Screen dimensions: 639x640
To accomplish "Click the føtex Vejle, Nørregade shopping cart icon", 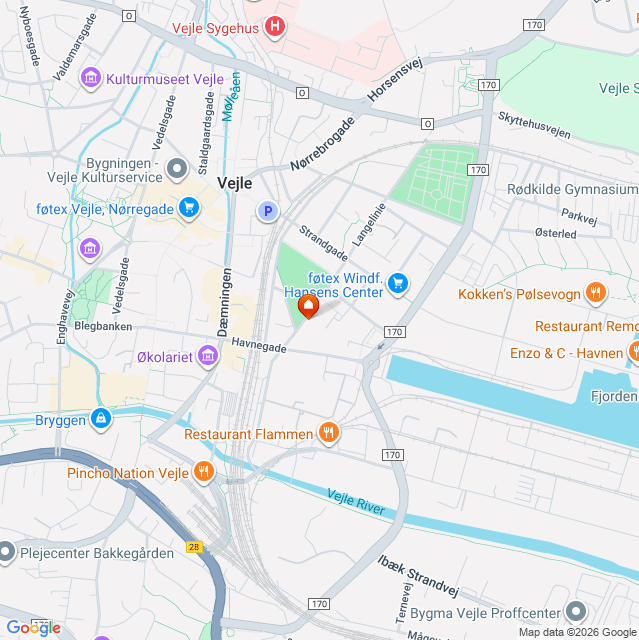I will [x=189, y=208].
